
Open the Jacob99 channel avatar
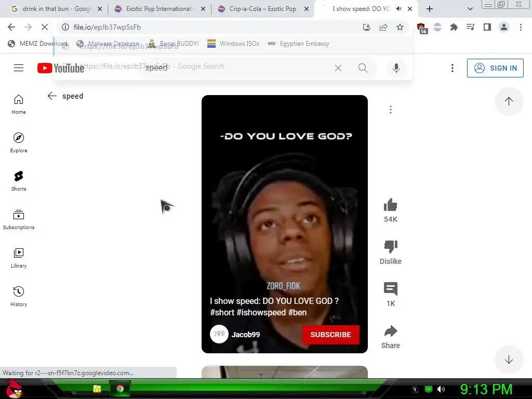point(219,334)
